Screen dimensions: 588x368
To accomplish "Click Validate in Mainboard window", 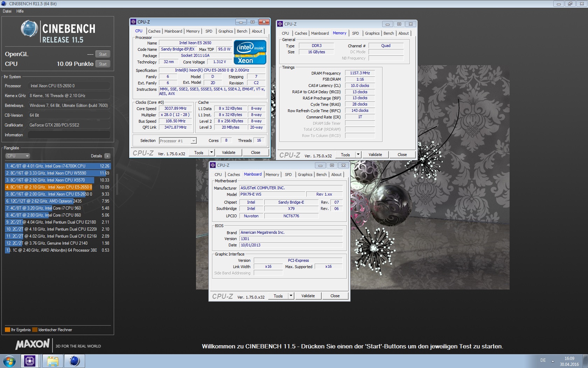I will tap(308, 296).
